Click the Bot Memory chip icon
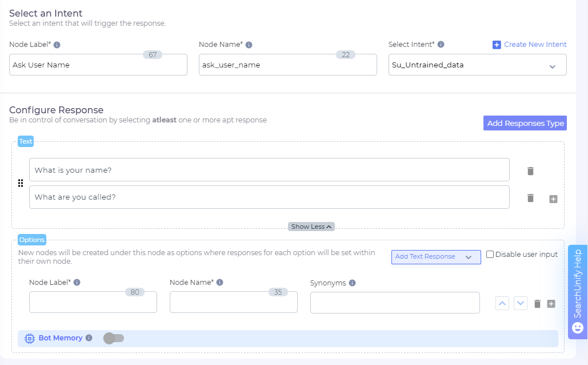588x365 pixels. 29,338
